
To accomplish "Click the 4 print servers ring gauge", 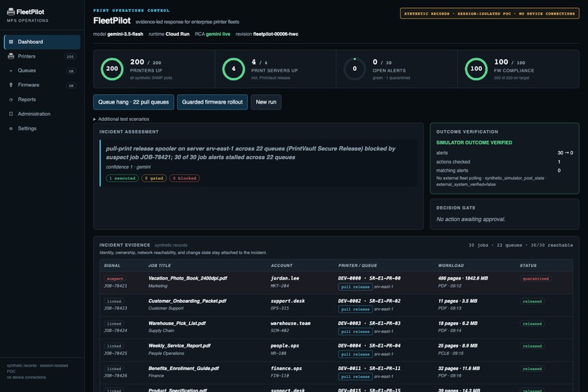I will [233, 69].
